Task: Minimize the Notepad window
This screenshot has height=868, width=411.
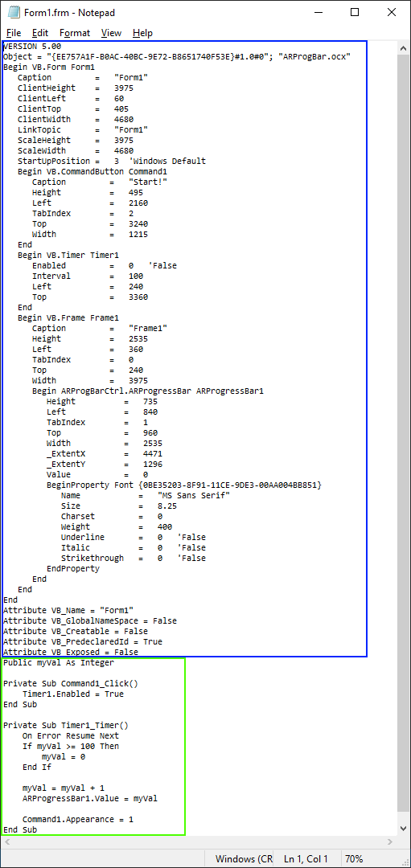Action: tap(319, 12)
